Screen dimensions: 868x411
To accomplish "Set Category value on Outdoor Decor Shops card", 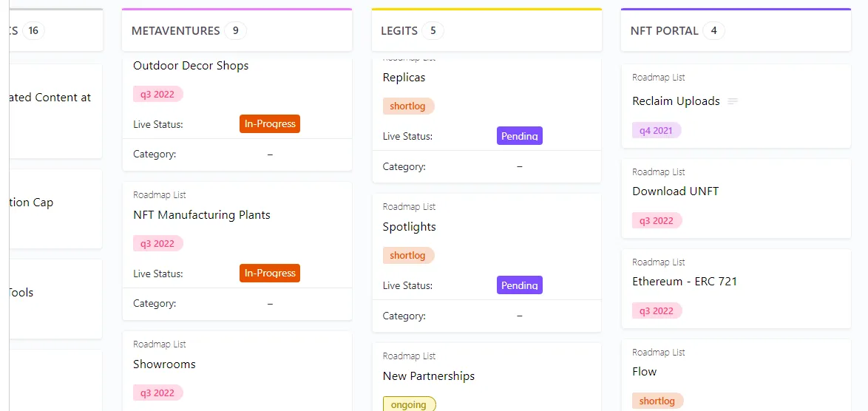I will (x=270, y=154).
